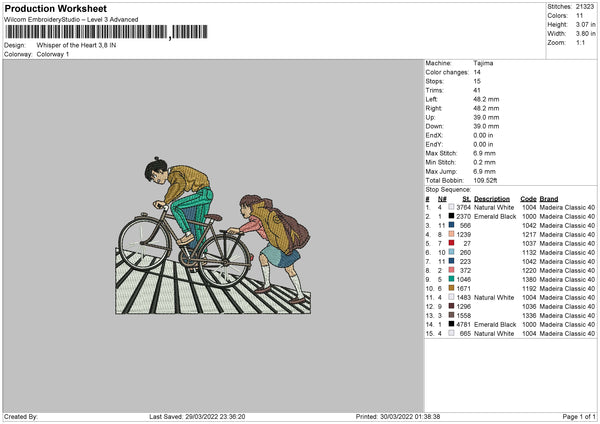
Task: Select the Color changes value 14
Action: (x=477, y=72)
